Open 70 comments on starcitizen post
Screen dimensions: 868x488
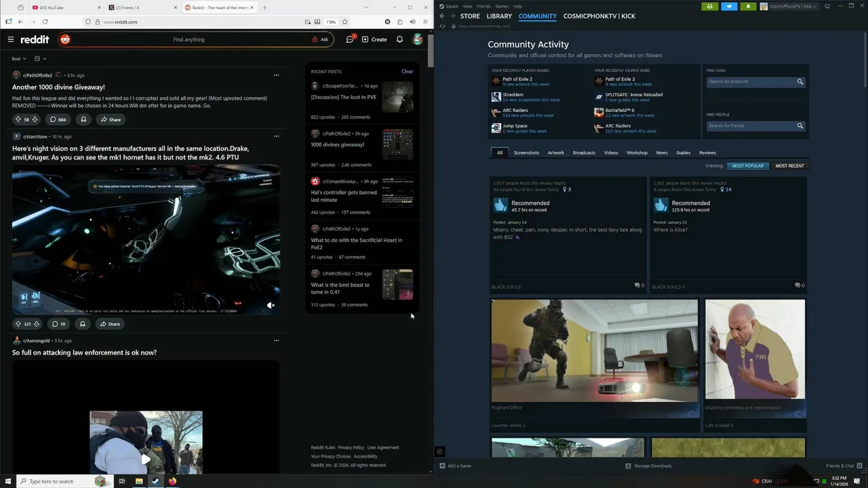(58, 324)
